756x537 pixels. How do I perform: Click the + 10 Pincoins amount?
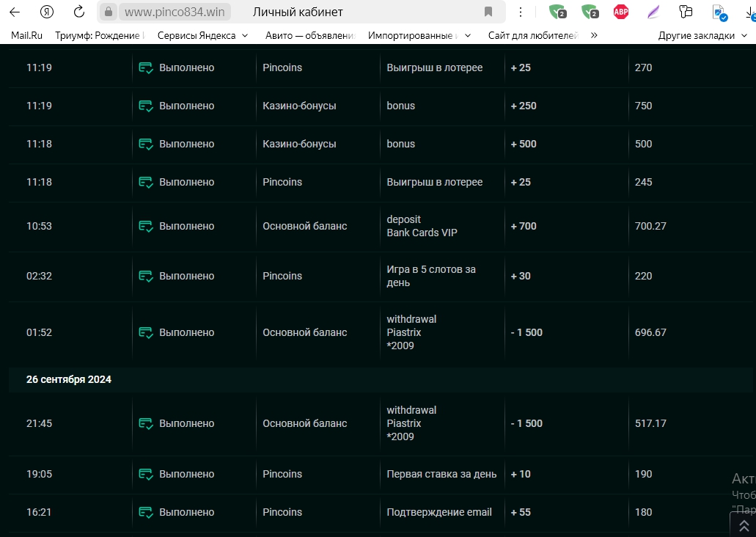coord(521,474)
